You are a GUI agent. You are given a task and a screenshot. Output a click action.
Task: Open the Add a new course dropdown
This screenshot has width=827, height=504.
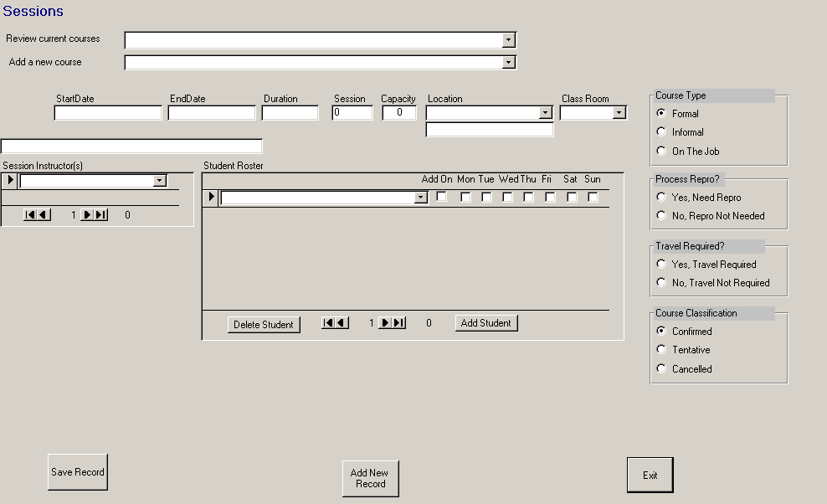pos(508,63)
